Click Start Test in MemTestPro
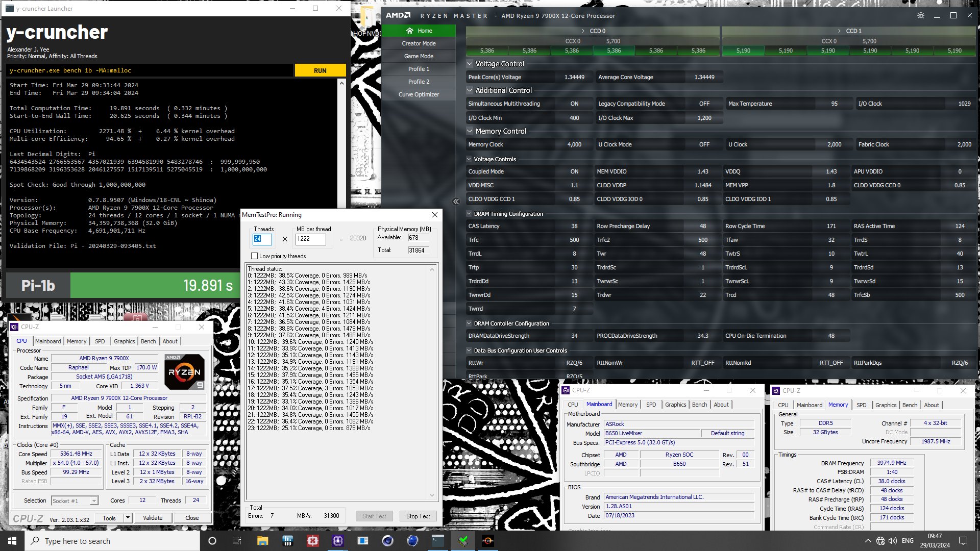 click(374, 515)
